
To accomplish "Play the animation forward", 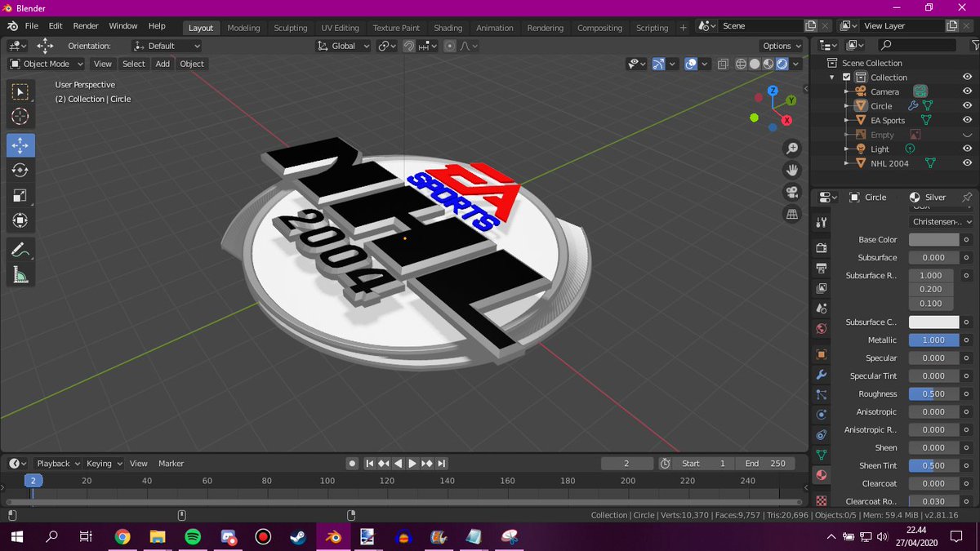I will pyautogui.click(x=412, y=463).
